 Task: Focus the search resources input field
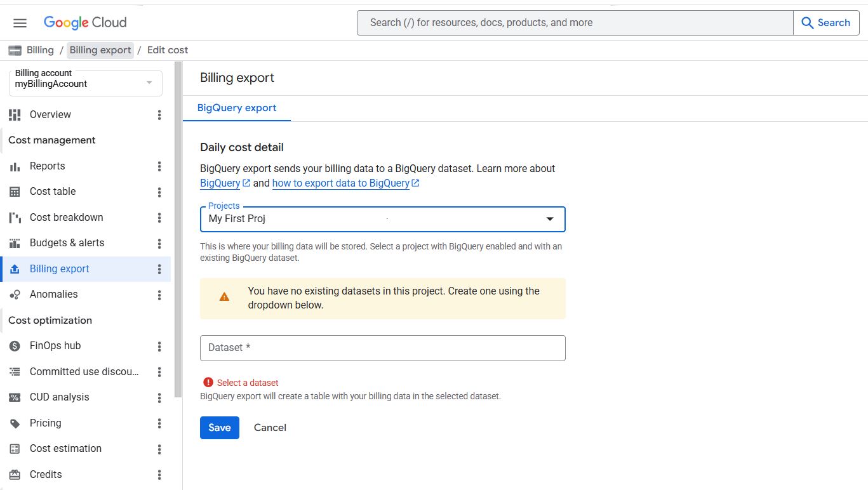pos(575,23)
